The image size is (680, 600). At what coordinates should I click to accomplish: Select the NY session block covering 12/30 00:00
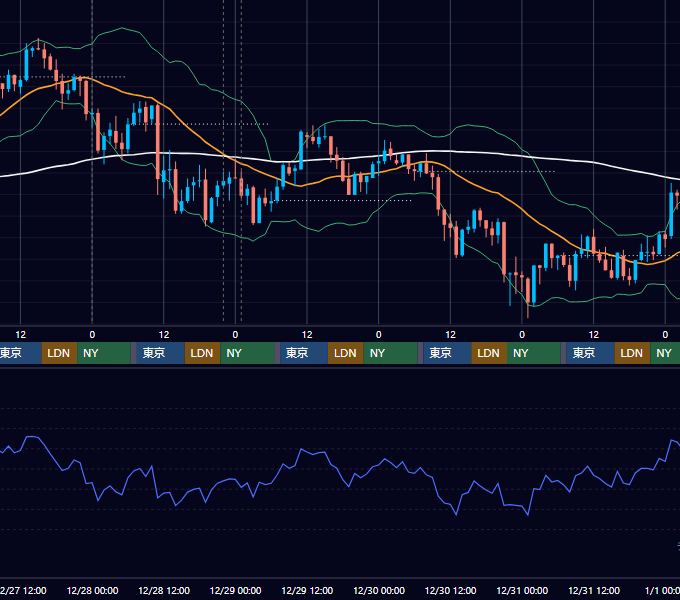[x=390, y=353]
